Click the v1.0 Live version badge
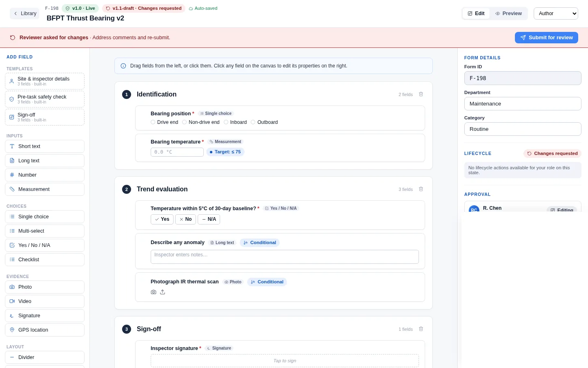Image resolution: width=588 pixels, height=368 pixels. pyautogui.click(x=80, y=8)
